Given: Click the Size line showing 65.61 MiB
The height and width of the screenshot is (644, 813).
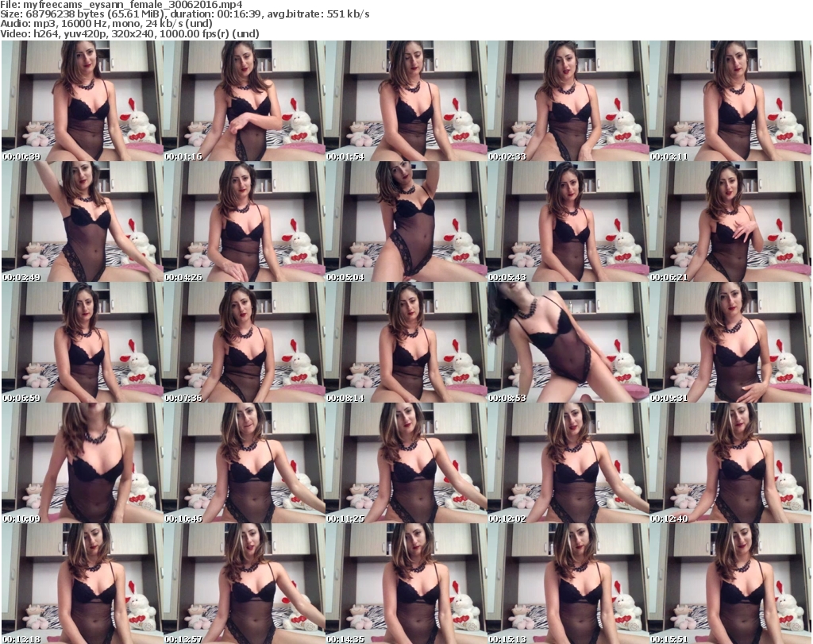Looking at the screenshot, I should [185, 14].
